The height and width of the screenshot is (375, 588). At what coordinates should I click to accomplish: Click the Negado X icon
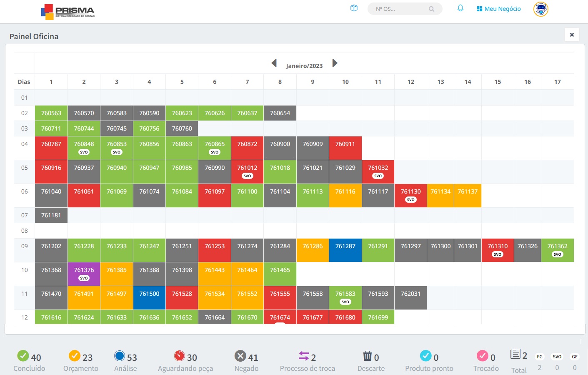coord(240,356)
